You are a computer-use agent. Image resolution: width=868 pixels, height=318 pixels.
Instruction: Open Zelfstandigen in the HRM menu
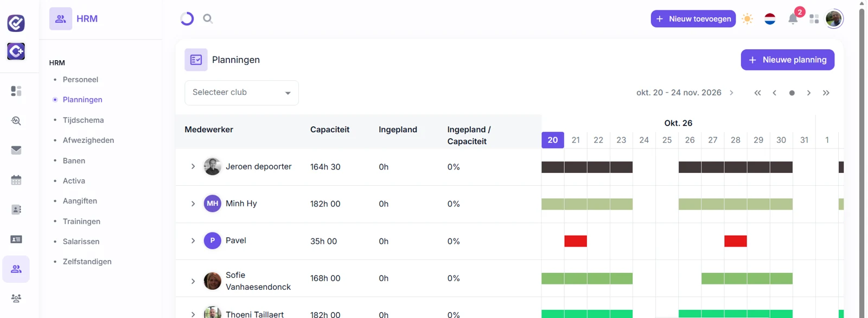pos(87,262)
